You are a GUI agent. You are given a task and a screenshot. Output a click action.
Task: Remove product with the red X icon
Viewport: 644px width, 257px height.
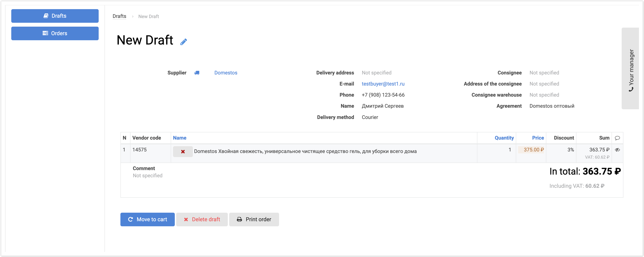(x=183, y=152)
